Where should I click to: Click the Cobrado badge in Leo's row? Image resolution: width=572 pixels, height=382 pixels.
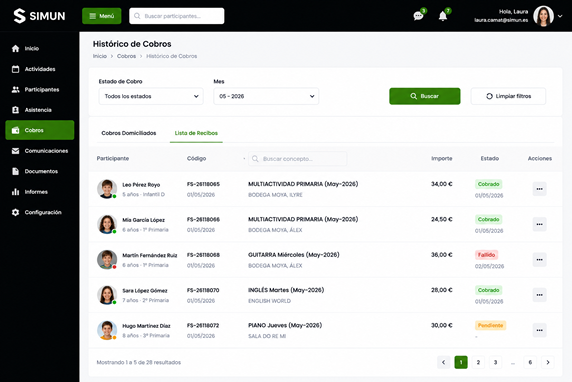488,184
